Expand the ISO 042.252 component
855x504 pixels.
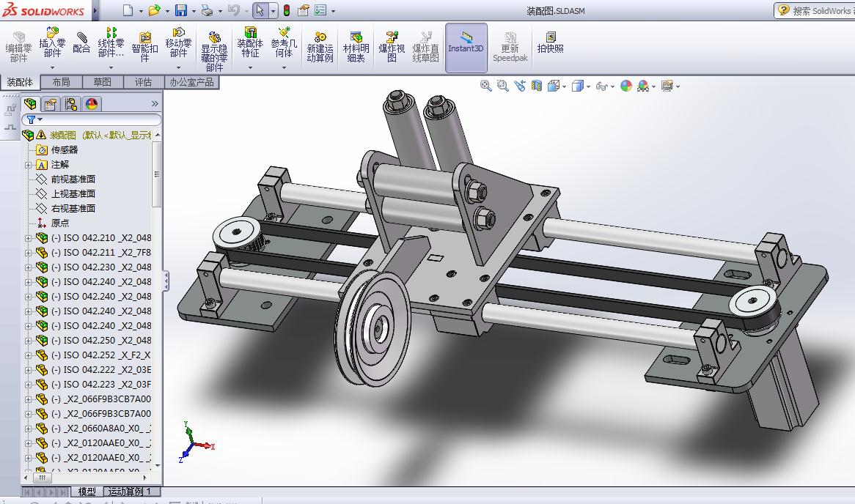coord(28,355)
